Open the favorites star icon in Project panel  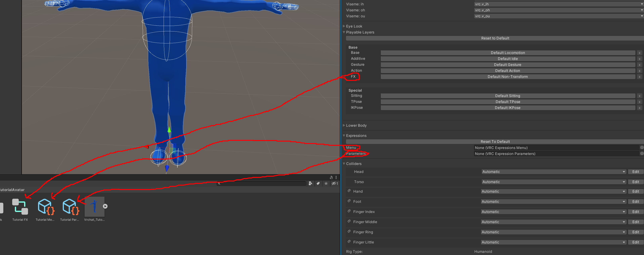pyautogui.click(x=326, y=183)
